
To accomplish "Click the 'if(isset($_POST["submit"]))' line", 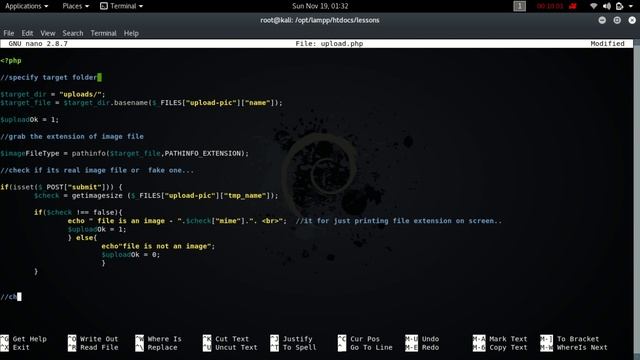I will (x=61, y=187).
